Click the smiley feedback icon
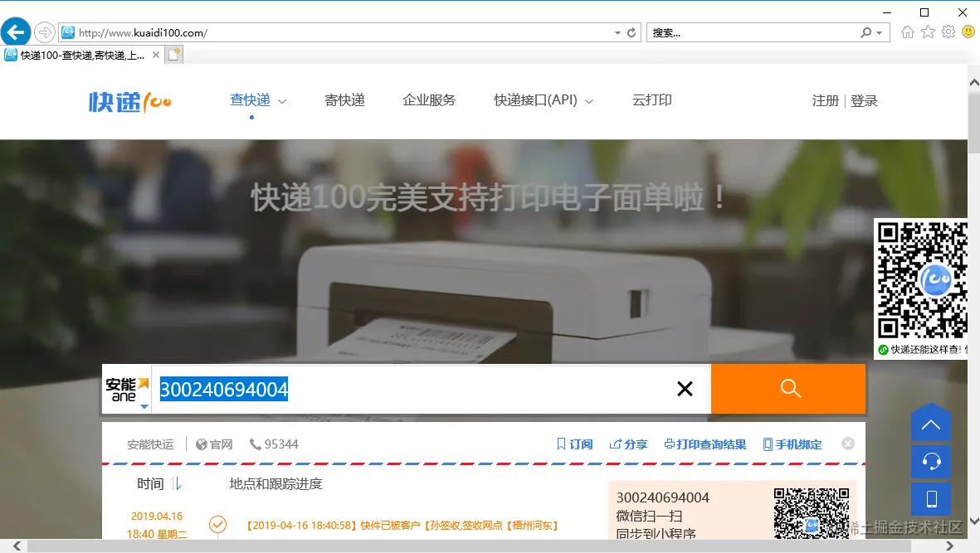Screen dimensions: 980x553 (x=968, y=32)
